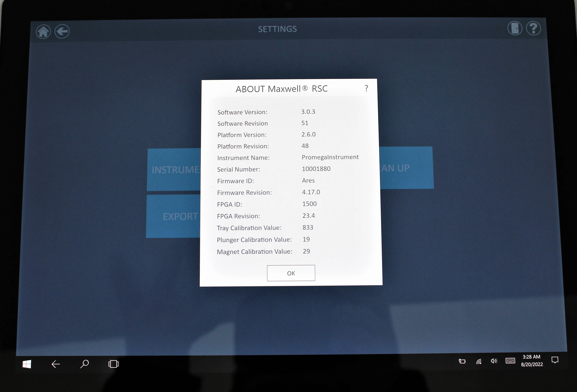Click the taskbar back arrow
577x392 pixels.
[56, 364]
